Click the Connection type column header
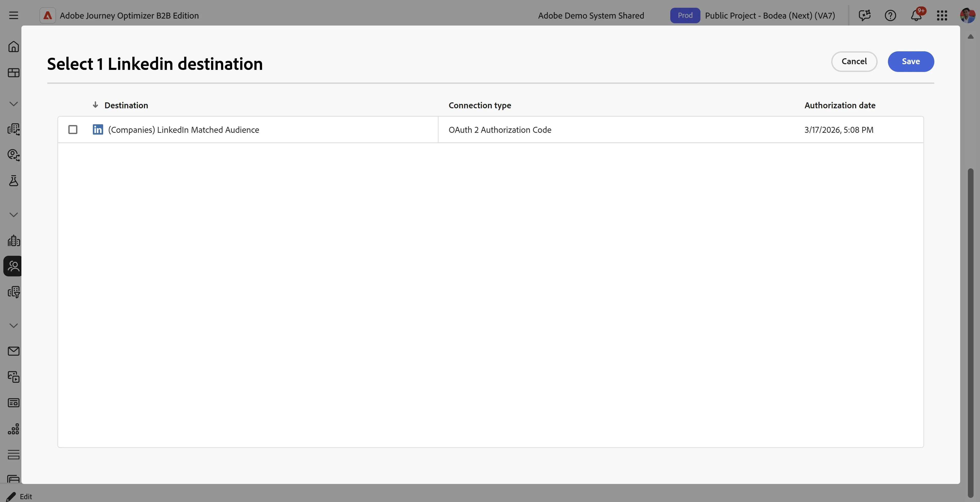The image size is (980, 502). click(480, 105)
